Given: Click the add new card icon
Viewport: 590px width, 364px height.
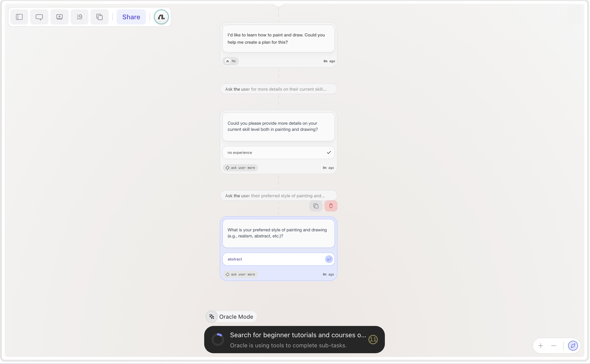Looking at the screenshot, I should click(x=59, y=17).
